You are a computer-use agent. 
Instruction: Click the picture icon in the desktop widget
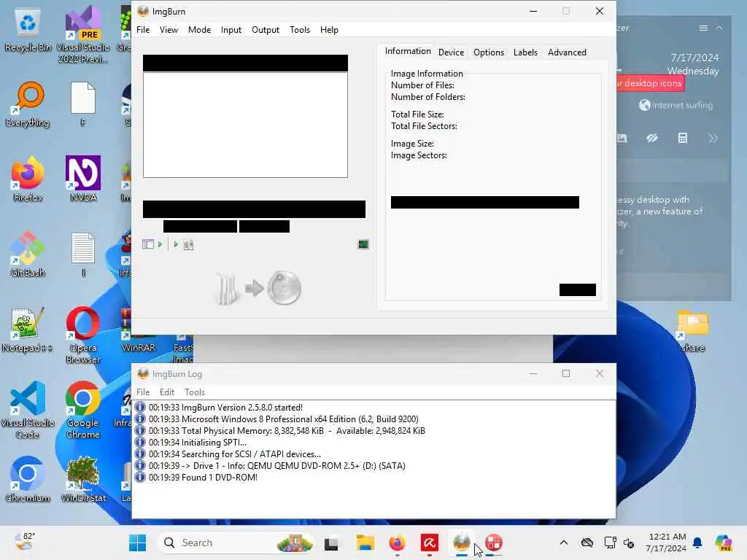(x=622, y=138)
